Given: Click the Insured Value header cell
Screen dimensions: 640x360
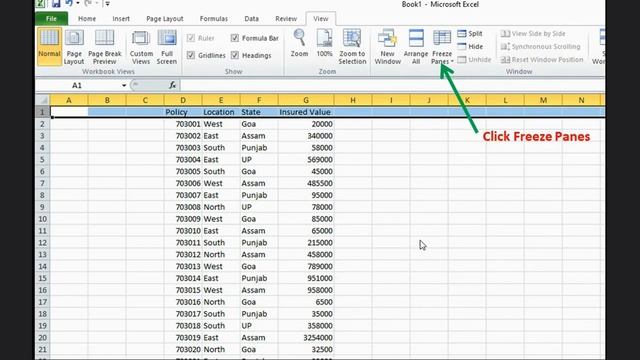Looking at the screenshot, I should click(x=306, y=112).
